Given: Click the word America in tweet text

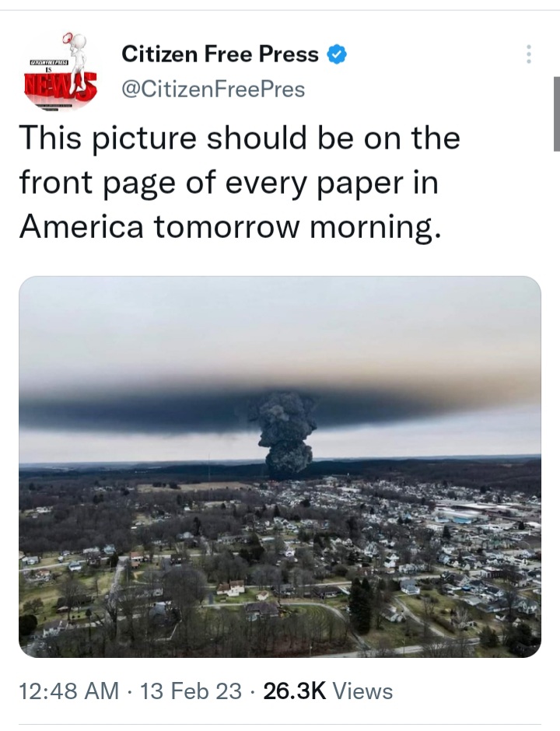Looking at the screenshot, I should click(81, 226).
